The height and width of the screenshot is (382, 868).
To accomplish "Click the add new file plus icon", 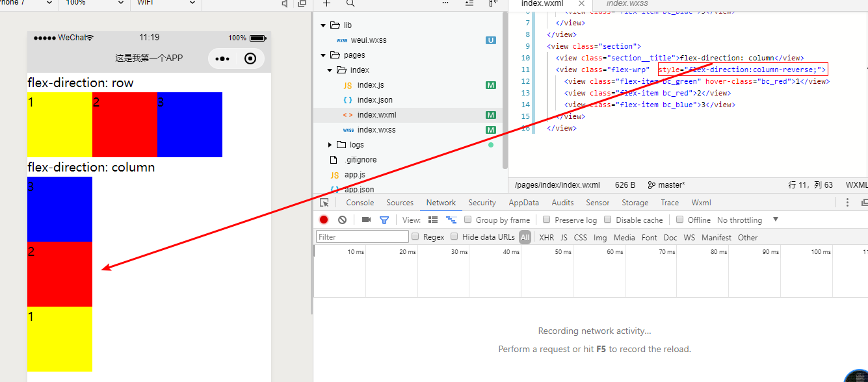I will tap(326, 3).
